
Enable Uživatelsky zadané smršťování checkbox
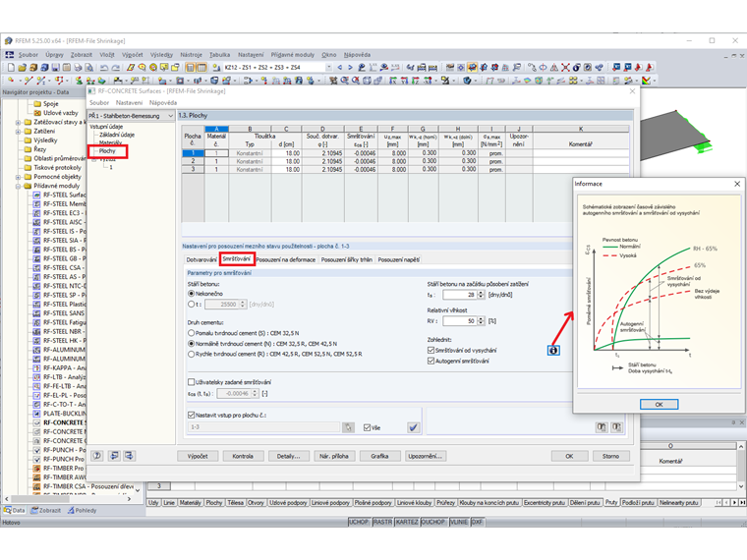point(191,382)
